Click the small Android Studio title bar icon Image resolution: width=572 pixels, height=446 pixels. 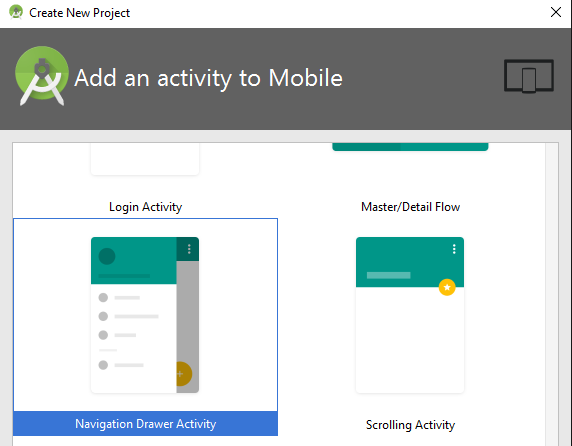pyautogui.click(x=16, y=12)
